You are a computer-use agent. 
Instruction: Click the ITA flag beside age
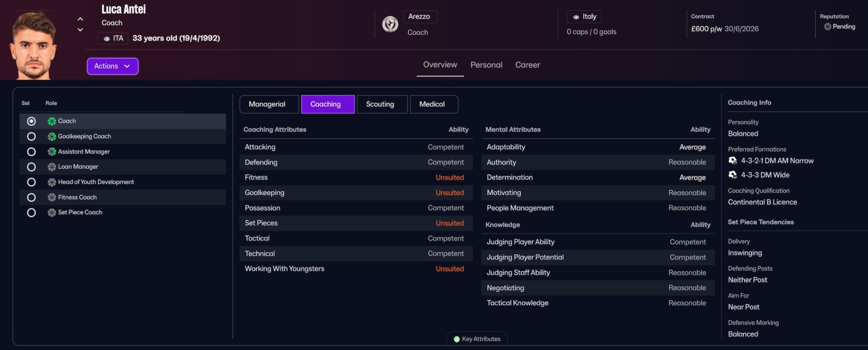[107, 39]
